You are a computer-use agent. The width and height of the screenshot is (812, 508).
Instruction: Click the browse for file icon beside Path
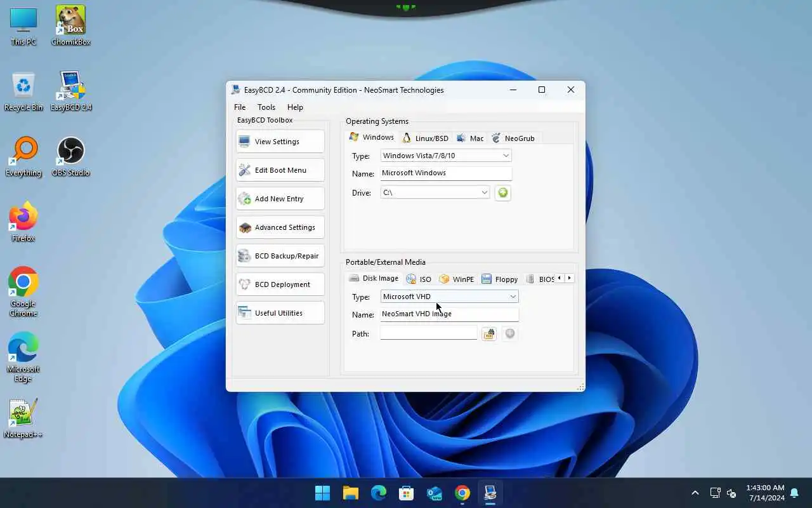click(488, 334)
